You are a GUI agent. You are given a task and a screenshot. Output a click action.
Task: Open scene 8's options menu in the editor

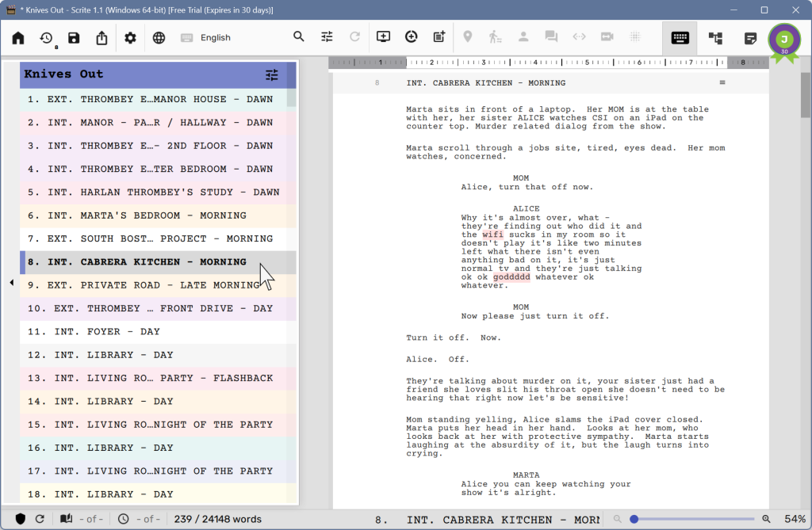(722, 82)
